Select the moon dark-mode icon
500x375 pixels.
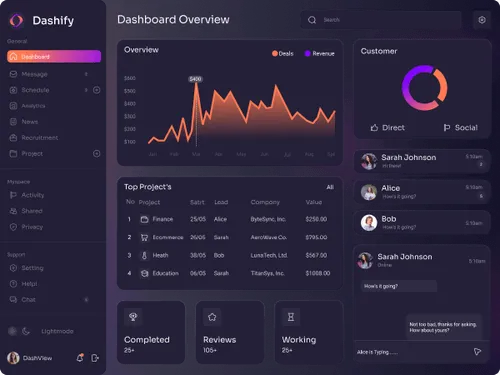click(26, 331)
